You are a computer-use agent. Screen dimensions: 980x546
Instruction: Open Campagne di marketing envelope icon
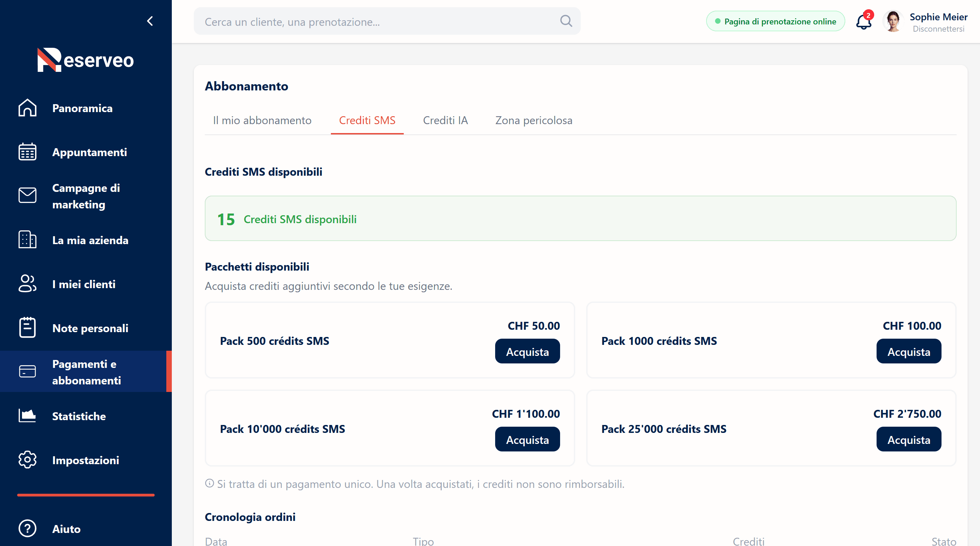(x=27, y=196)
